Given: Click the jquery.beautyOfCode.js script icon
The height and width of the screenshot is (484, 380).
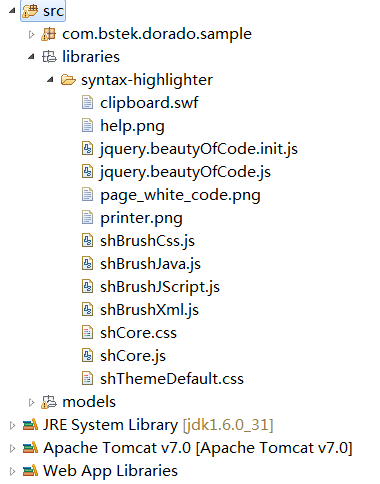Looking at the screenshot, I should (x=87, y=172).
